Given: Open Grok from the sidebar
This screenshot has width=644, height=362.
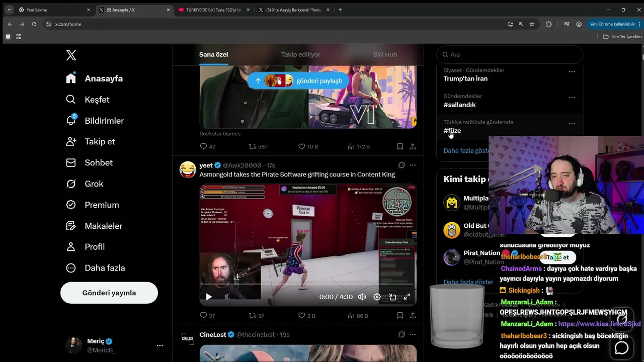Looking at the screenshot, I should [85, 184].
